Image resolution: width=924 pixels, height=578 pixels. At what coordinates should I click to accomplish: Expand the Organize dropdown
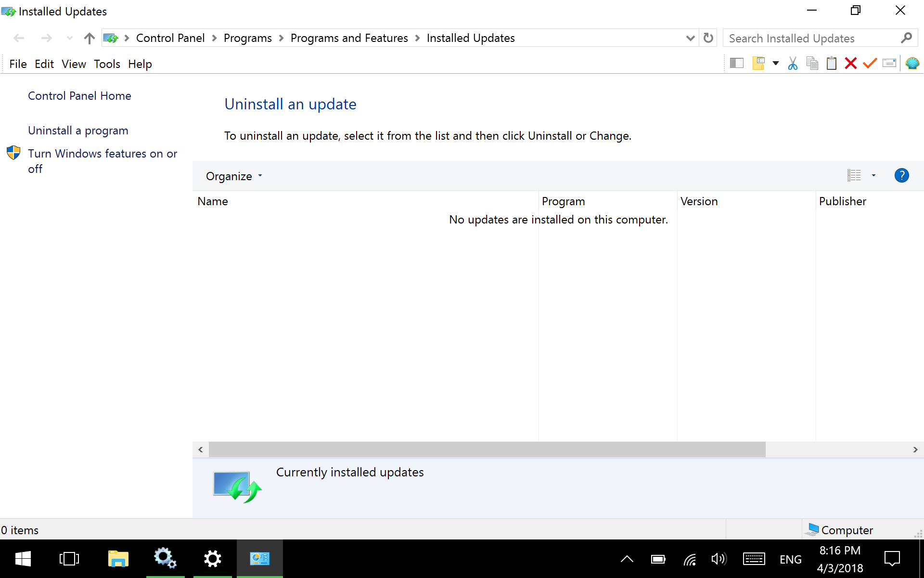[234, 176]
